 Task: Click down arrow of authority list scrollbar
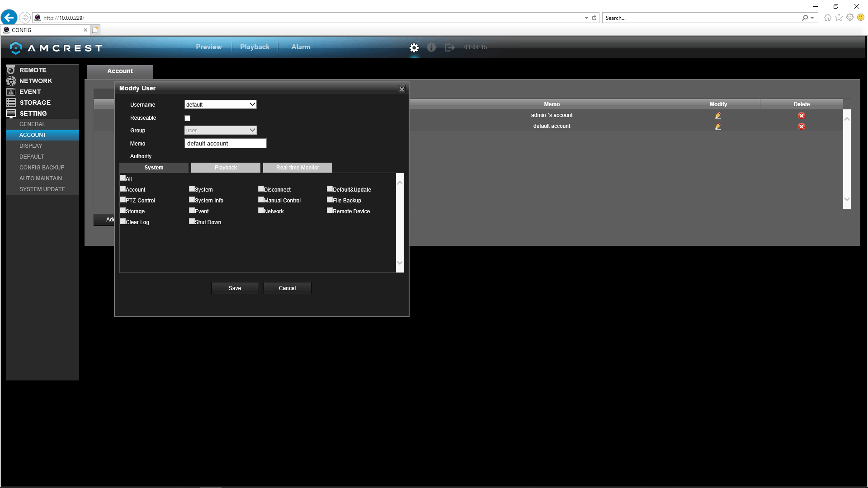coord(400,263)
